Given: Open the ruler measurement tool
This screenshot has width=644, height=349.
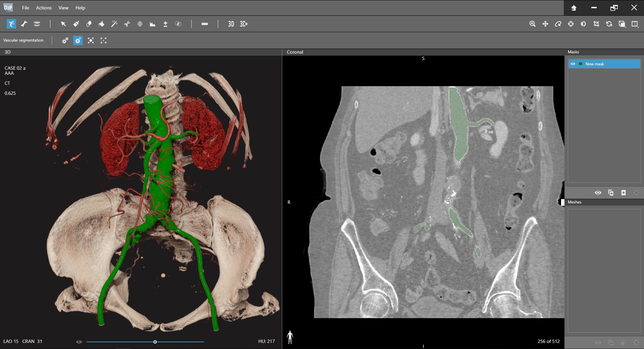Looking at the screenshot, I should tap(205, 24).
